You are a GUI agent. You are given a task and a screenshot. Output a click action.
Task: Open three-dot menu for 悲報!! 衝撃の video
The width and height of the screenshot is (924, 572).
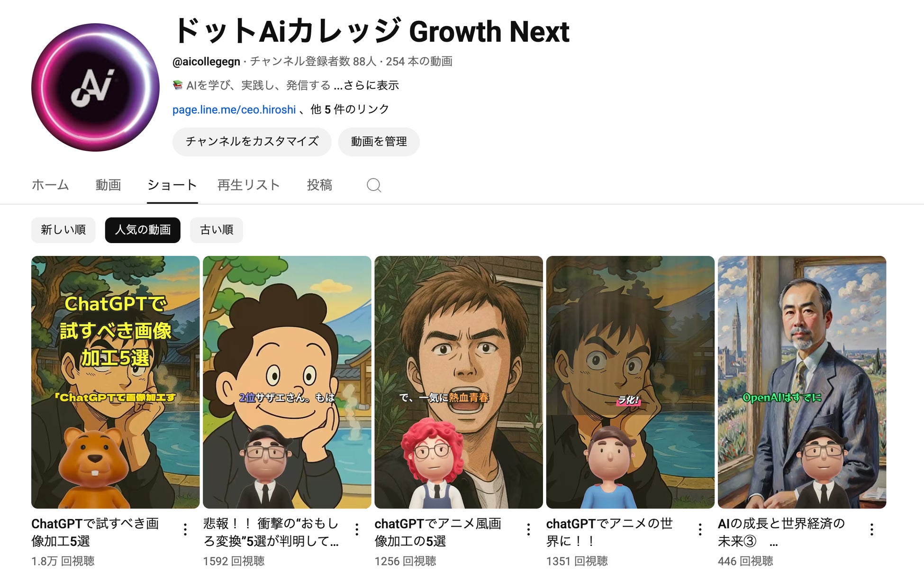[x=357, y=529]
